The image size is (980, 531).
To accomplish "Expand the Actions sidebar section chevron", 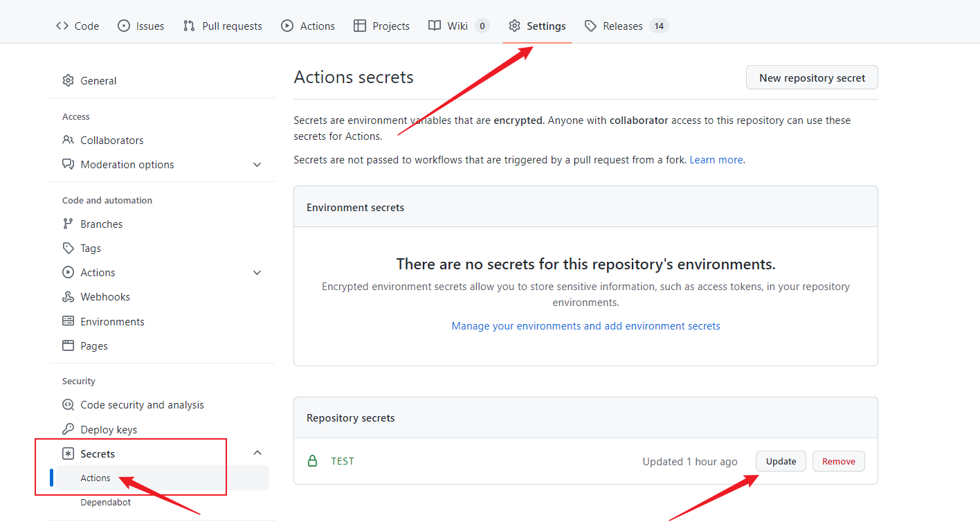I will coord(257,273).
